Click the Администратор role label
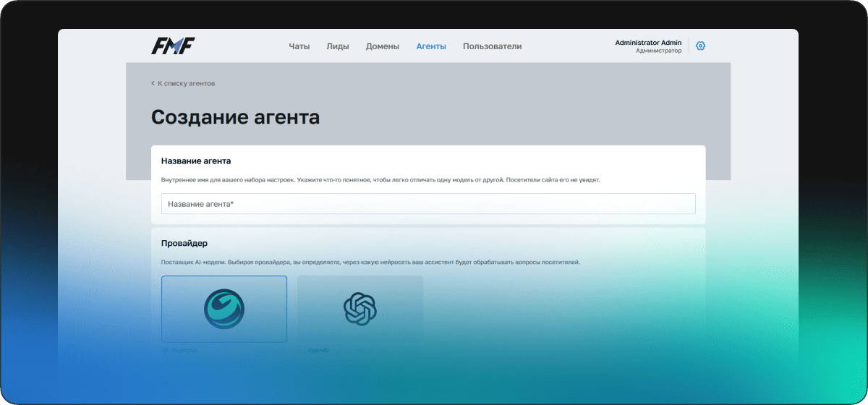This screenshot has width=868, height=405. [658, 51]
